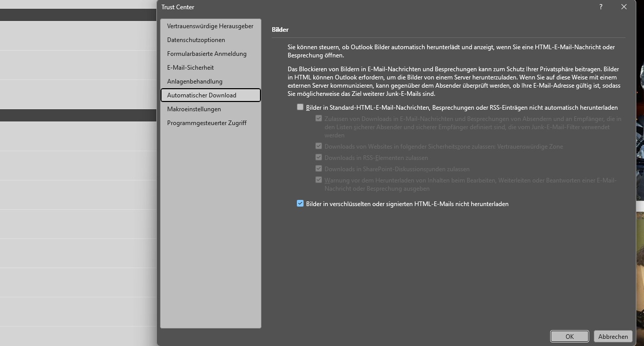The width and height of the screenshot is (644, 346).
Task: Open E-Mail-Sicherheit settings
Action: point(210,67)
